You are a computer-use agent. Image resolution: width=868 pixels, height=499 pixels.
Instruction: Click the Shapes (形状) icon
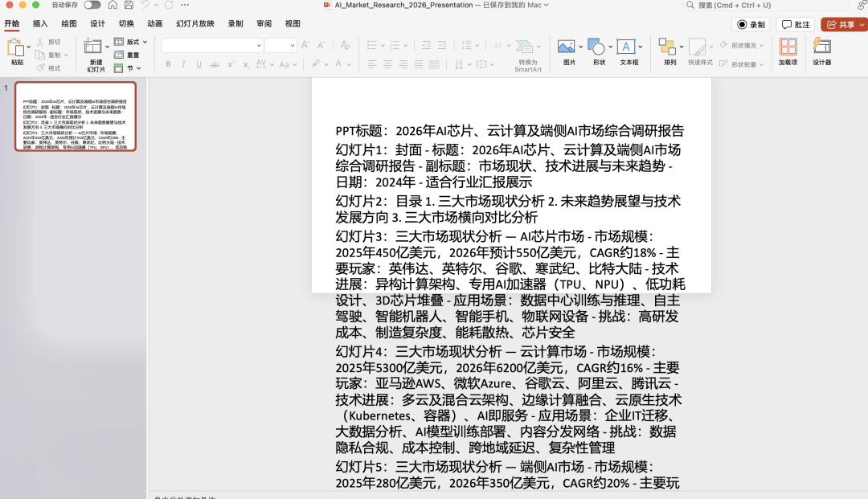[596, 47]
